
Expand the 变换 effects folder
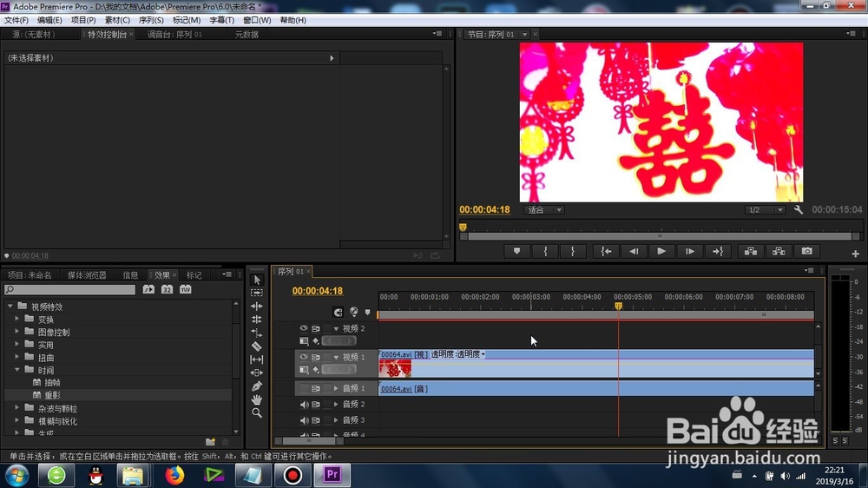click(16, 319)
